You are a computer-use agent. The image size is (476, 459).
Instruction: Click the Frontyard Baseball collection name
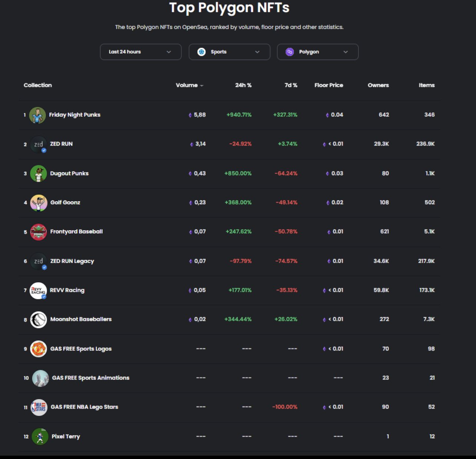(x=76, y=232)
